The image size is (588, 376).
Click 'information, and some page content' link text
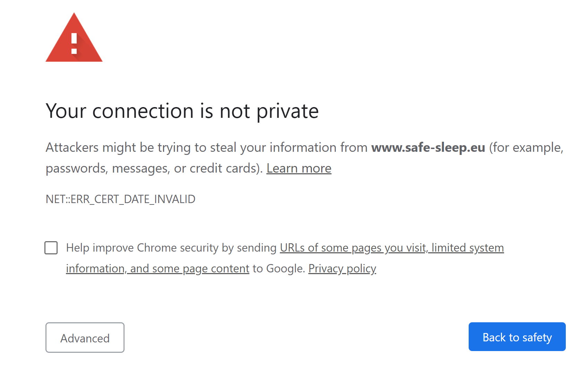[157, 269]
